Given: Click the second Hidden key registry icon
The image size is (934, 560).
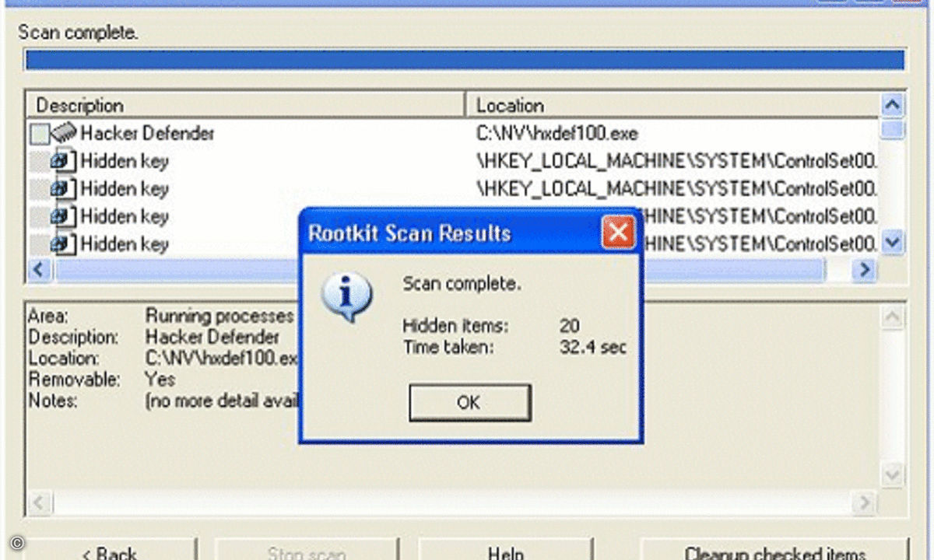Looking at the screenshot, I should pos(64,189).
